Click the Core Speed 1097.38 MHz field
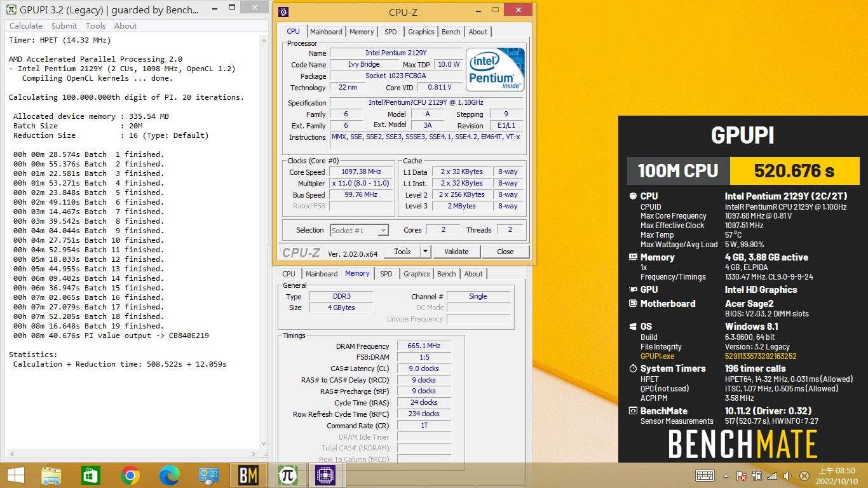 coord(361,172)
